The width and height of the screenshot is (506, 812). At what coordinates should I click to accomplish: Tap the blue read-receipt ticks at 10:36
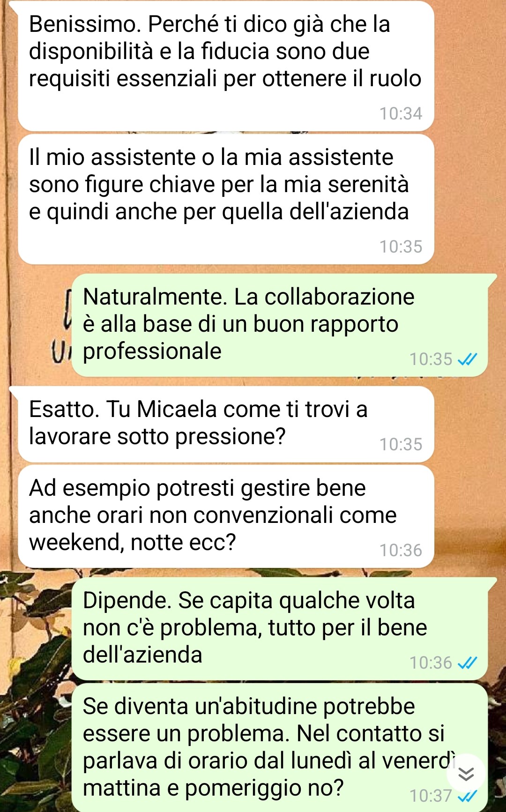467,663
